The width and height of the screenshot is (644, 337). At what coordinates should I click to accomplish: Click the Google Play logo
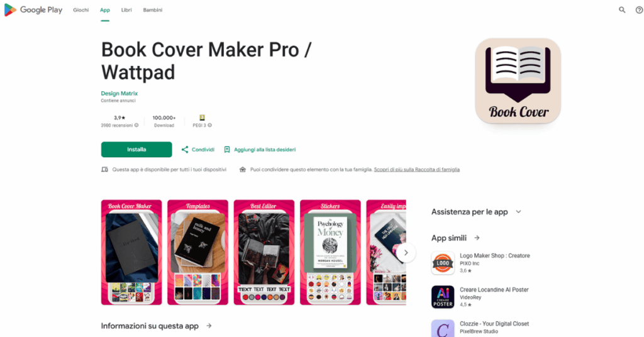33,10
